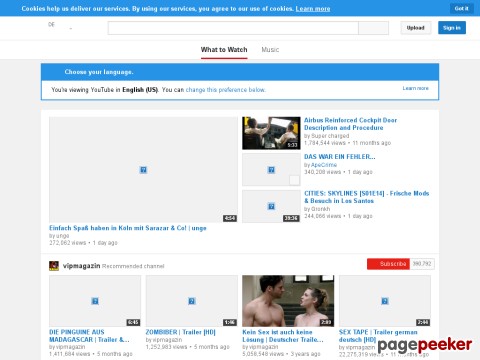480x360 pixels.
Task: Subscribe to the vipmagazin channel
Action: (388, 264)
